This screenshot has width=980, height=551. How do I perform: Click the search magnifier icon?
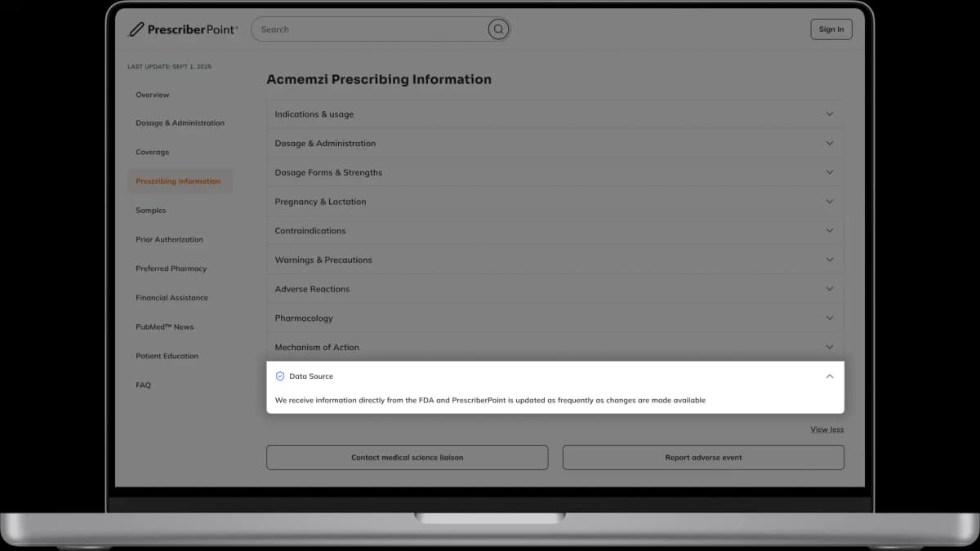498,29
